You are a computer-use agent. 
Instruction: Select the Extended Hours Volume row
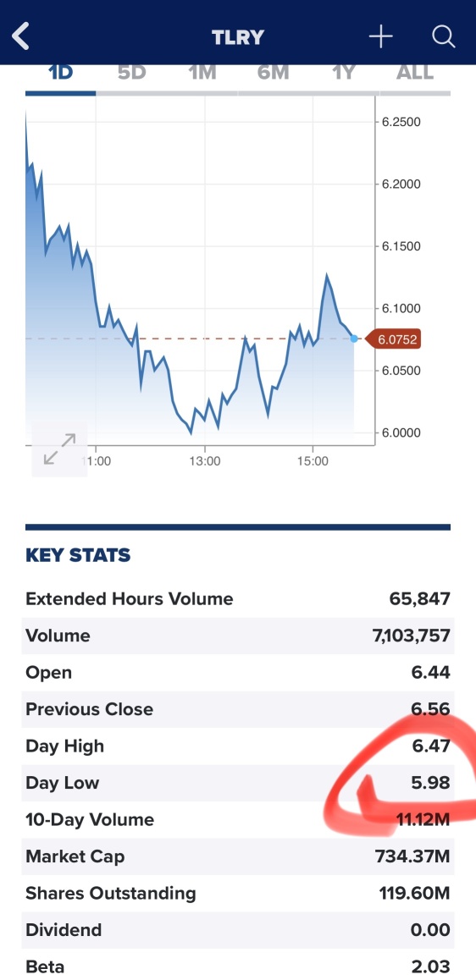[238, 599]
